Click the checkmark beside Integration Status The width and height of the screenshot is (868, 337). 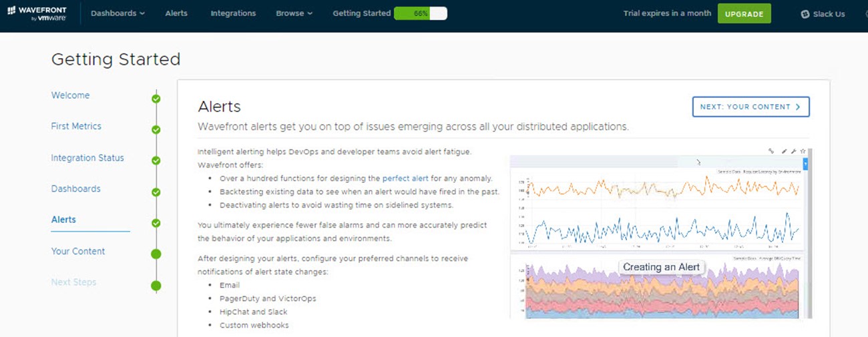[x=156, y=161]
